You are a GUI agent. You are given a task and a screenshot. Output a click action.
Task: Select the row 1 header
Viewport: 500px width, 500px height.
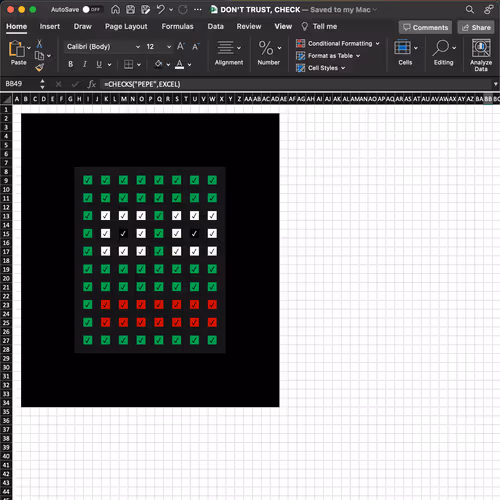[x=6, y=109]
